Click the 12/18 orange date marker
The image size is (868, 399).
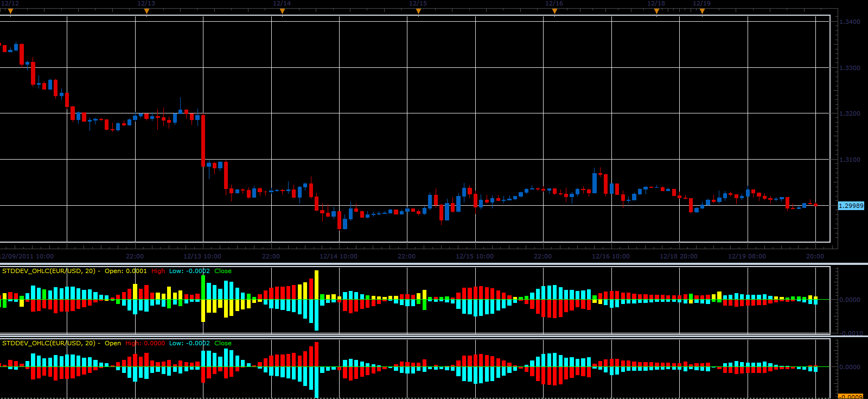pos(656,11)
